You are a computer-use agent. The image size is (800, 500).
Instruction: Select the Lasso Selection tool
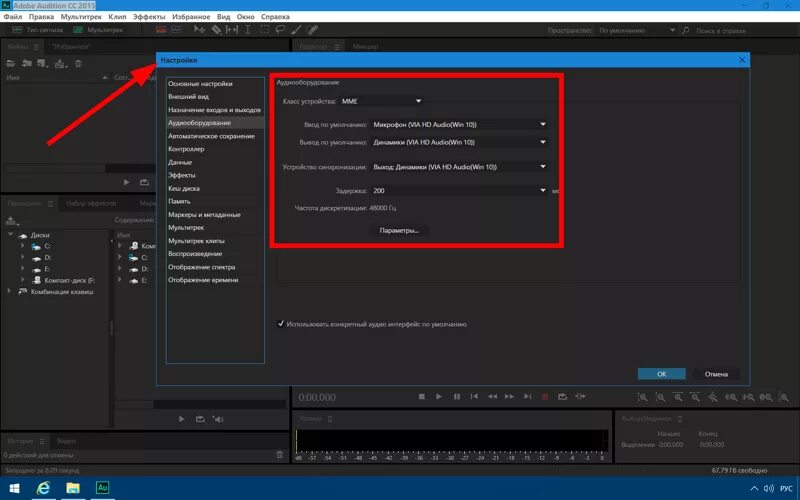[280, 30]
